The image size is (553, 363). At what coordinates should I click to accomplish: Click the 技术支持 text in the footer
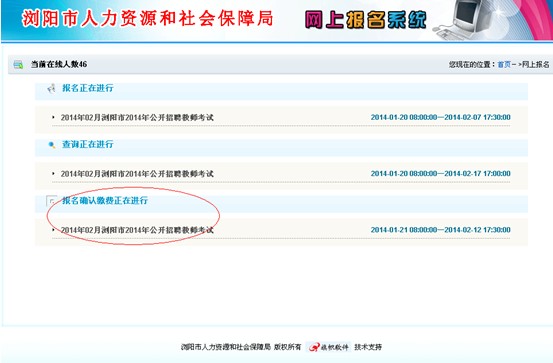(368, 347)
